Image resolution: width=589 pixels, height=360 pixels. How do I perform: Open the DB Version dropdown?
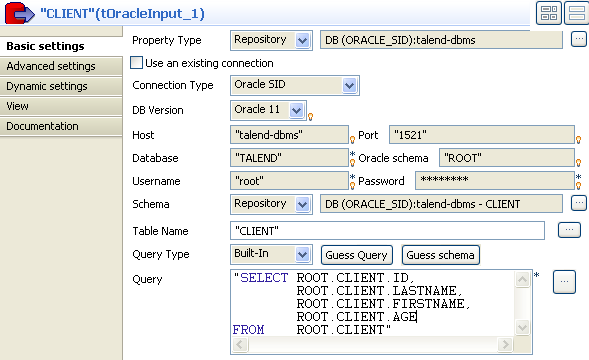tap(296, 110)
